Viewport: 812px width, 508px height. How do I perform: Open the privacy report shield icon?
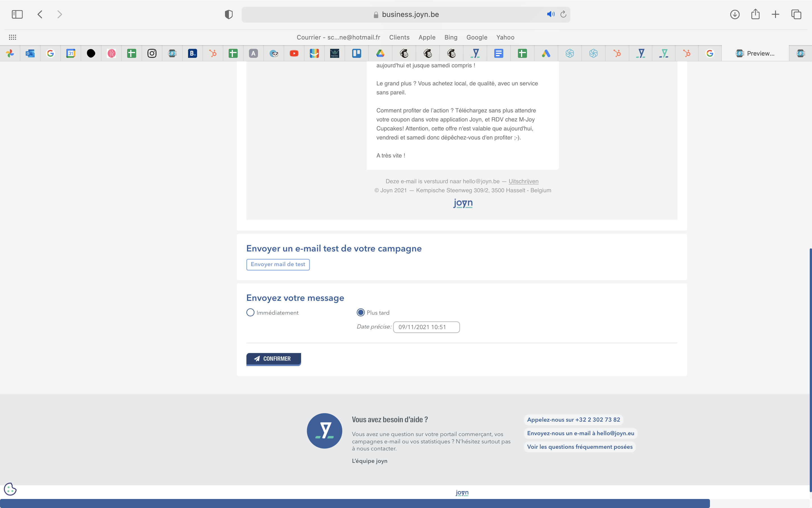point(228,14)
